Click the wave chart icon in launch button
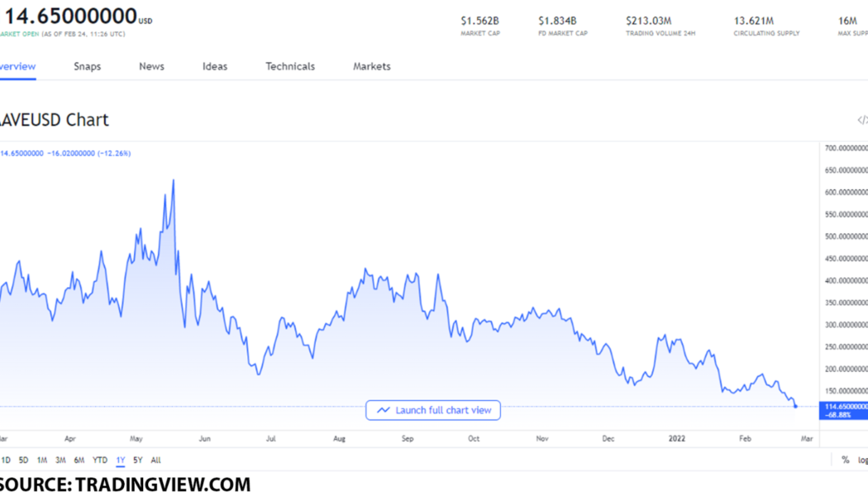Viewport: 868px width, 496px height. pos(383,410)
